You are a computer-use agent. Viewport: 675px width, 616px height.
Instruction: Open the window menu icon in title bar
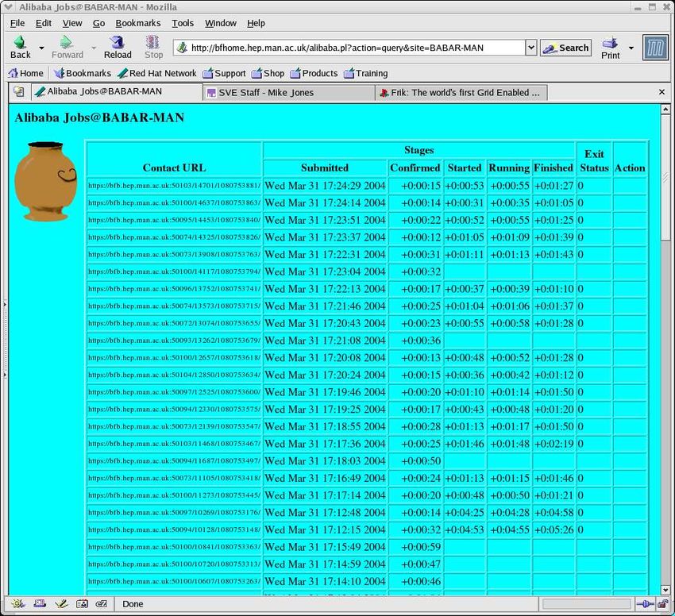coord(7,7)
